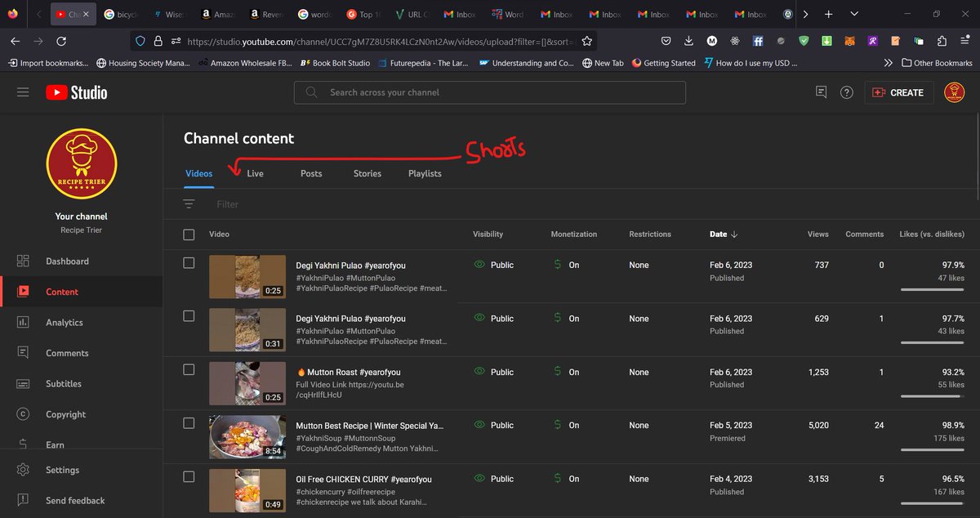Select checkbox for Mutton Roast video
Image resolution: width=980 pixels, height=518 pixels.
[189, 369]
